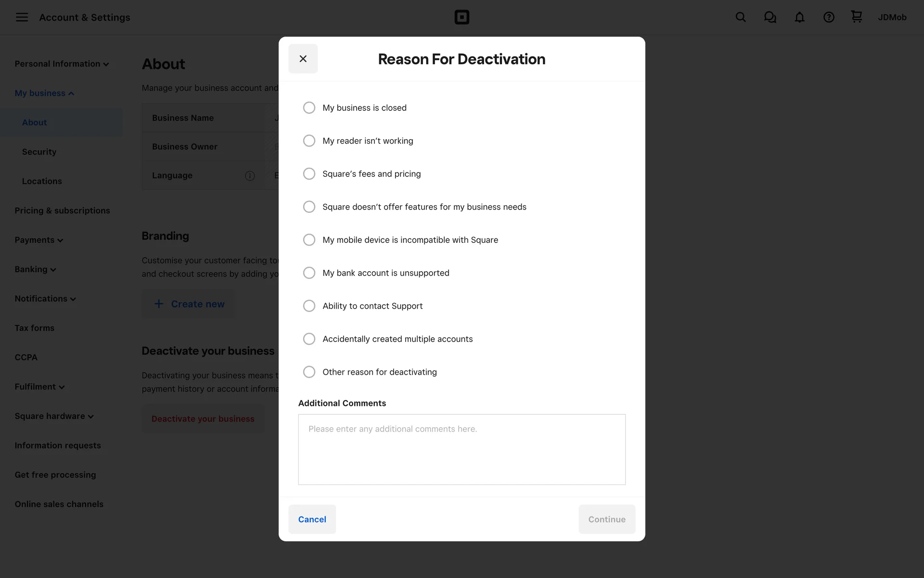The width and height of the screenshot is (924, 578).
Task: Select "My business is closed" option
Action: (x=309, y=108)
